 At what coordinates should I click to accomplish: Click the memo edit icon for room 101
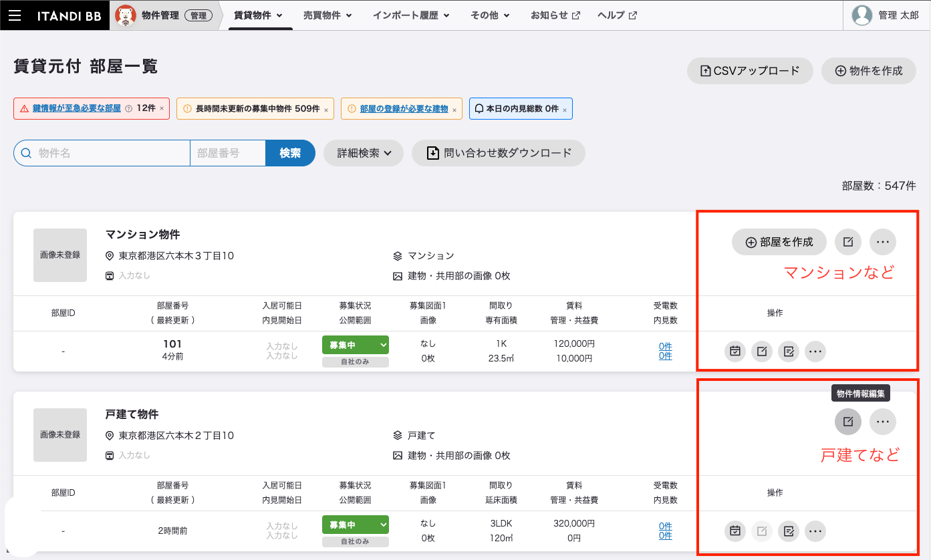789,351
